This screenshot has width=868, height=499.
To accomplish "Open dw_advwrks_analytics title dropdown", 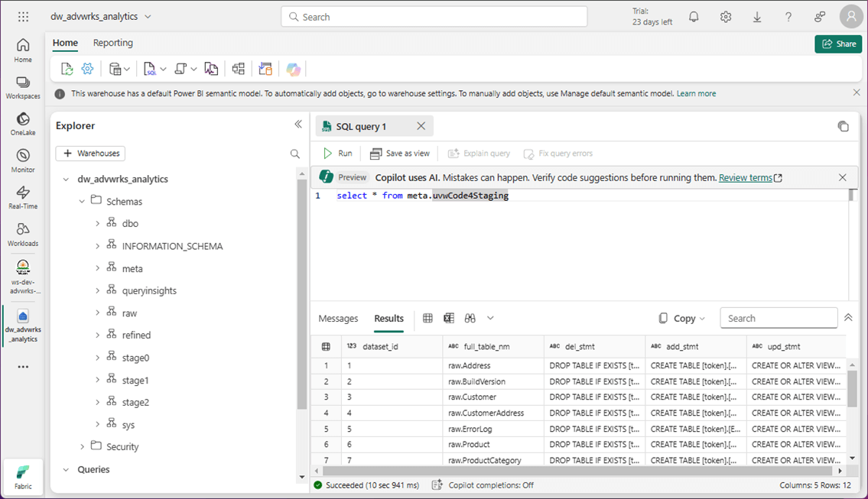I will [148, 17].
